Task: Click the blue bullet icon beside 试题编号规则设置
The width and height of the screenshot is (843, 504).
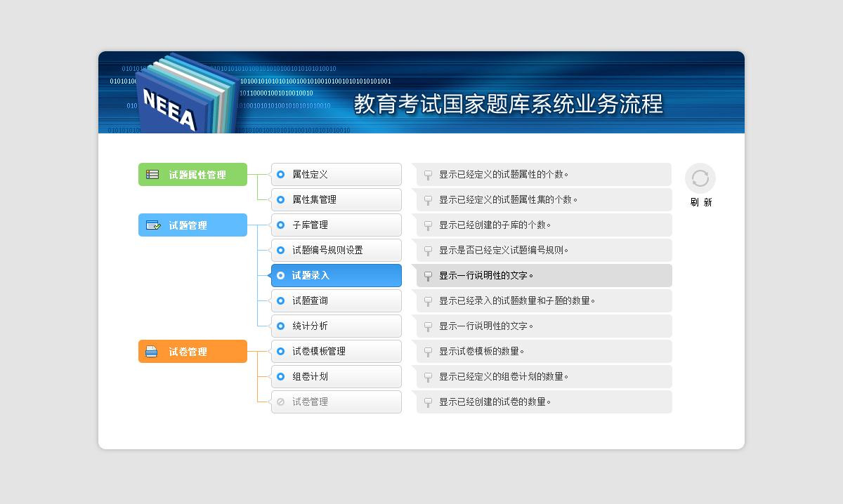Action: coord(281,251)
